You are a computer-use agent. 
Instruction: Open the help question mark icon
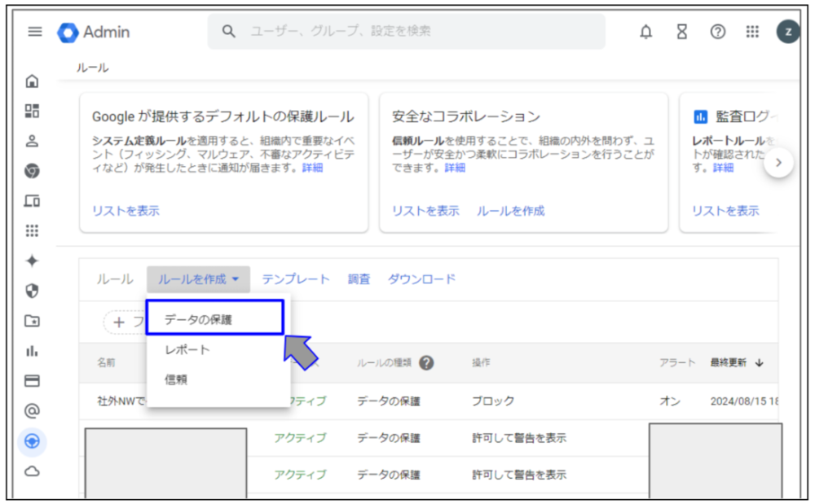718,32
